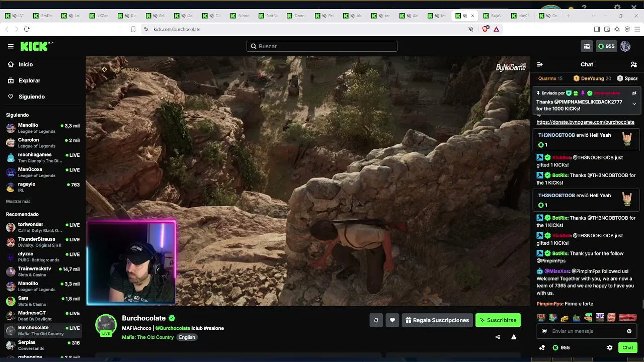The height and width of the screenshot is (362, 644).
Task: Hide the pinned chat message
Action: pyautogui.click(x=634, y=93)
